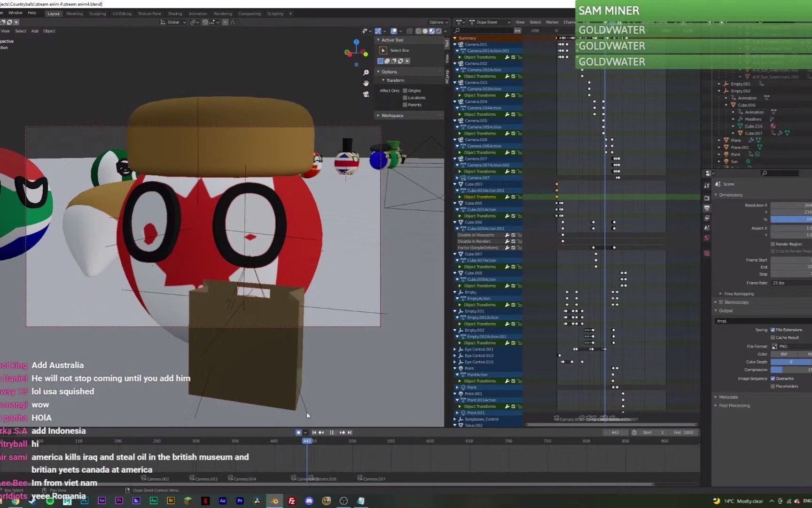Open Adobe Bridge from the taskbar

point(171,501)
